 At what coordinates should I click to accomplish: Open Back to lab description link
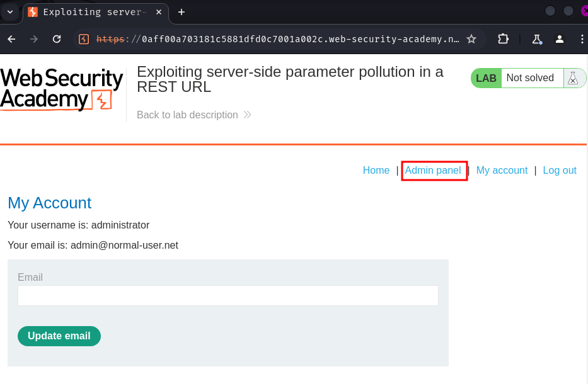click(193, 115)
